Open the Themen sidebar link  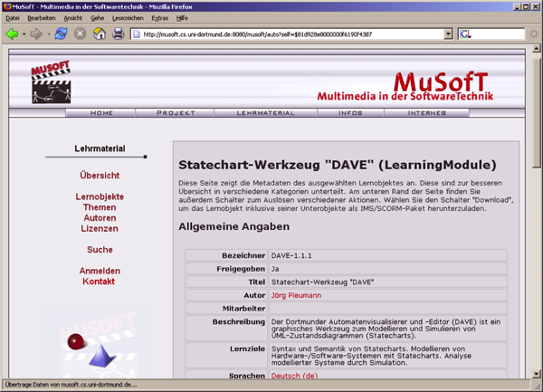(100, 207)
